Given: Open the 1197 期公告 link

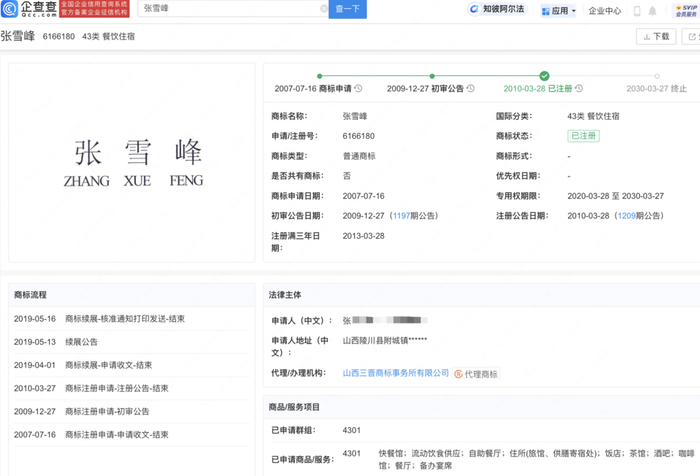Looking at the screenshot, I should [401, 216].
